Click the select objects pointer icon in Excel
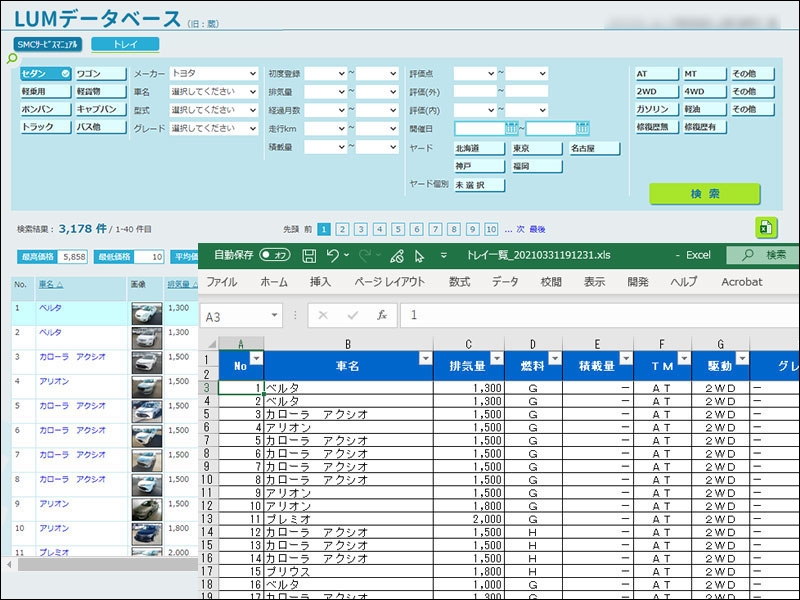This screenshot has height=600, width=800. pos(419,256)
